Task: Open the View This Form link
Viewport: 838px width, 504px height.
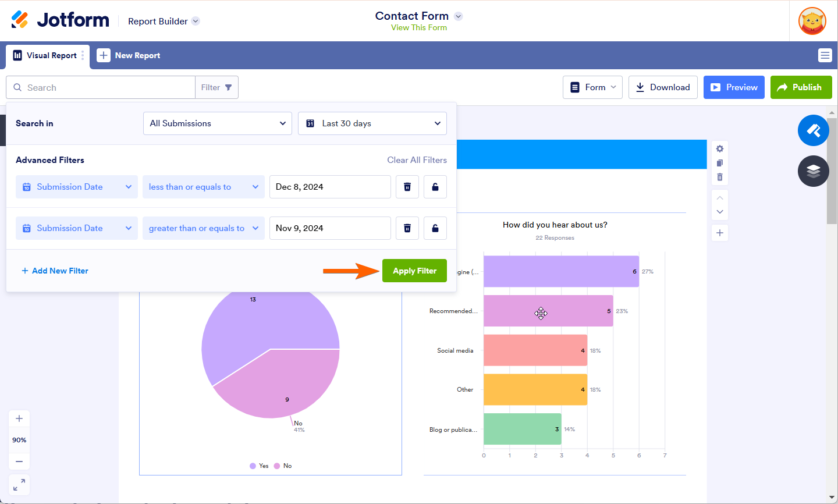Action: (419, 27)
